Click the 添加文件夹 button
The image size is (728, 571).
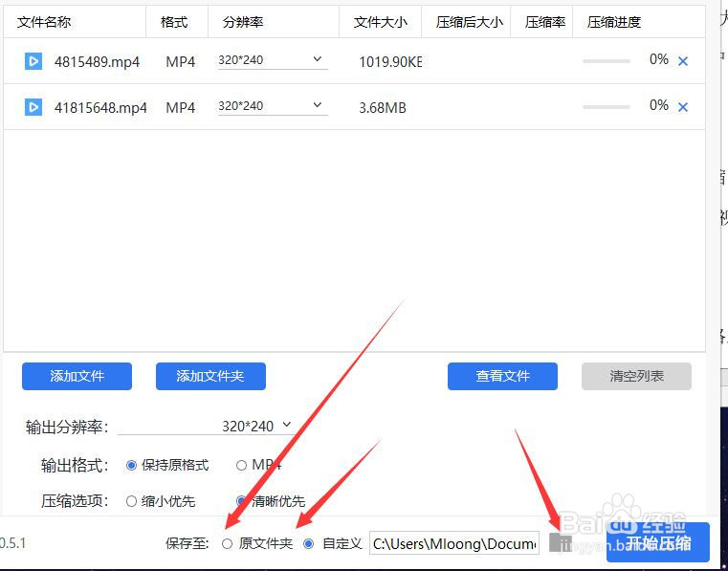210,376
